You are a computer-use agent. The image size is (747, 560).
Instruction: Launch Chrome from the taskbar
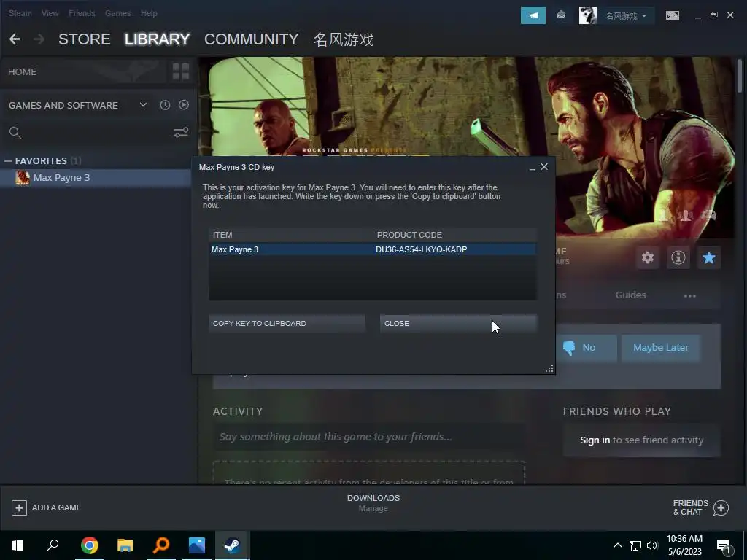pyautogui.click(x=90, y=545)
